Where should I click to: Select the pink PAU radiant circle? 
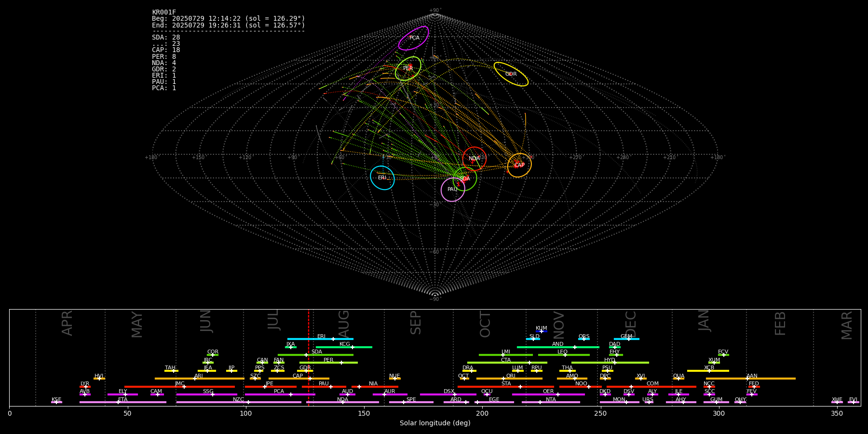coord(453,190)
